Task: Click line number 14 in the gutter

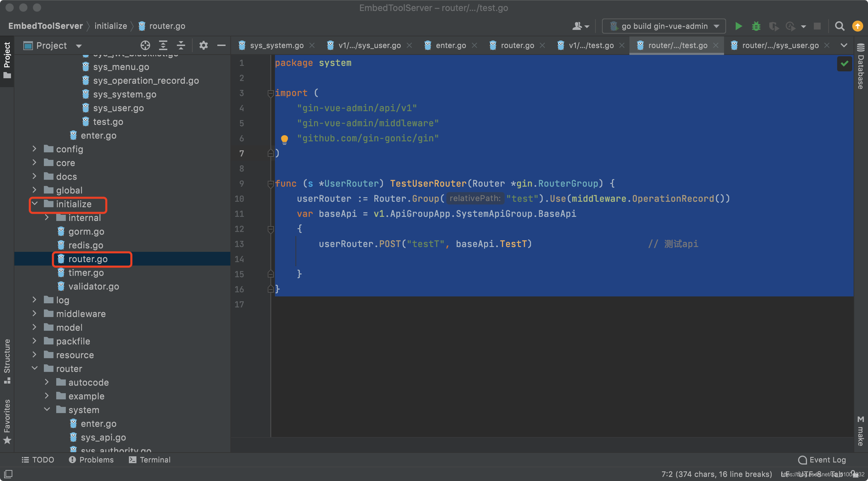Action: point(240,259)
